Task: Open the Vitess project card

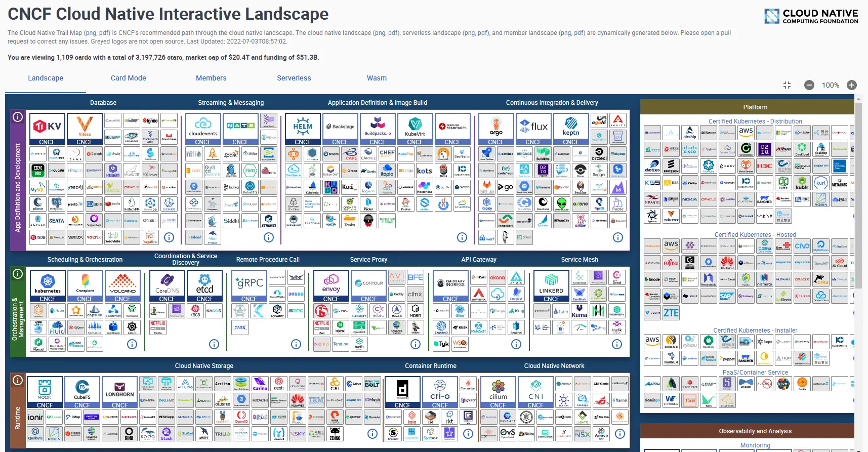Action: tap(85, 129)
